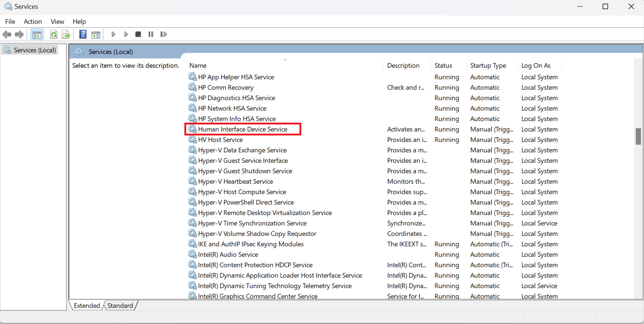Screen dimensions: 644x324
Task: Click the 'Check and r...' description cell
Action: pos(406,87)
